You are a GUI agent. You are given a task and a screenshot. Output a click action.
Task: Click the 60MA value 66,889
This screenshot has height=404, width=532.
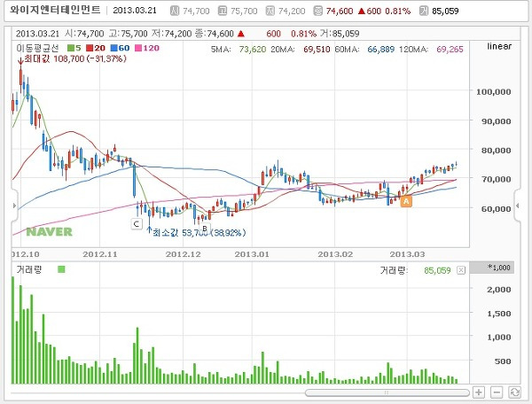(x=380, y=49)
